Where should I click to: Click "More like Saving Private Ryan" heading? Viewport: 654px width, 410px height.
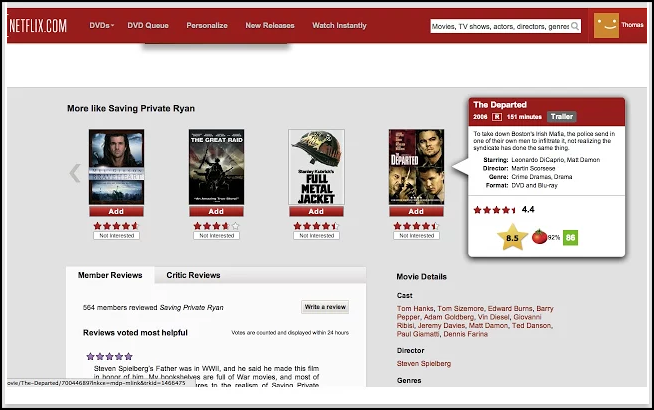point(131,108)
